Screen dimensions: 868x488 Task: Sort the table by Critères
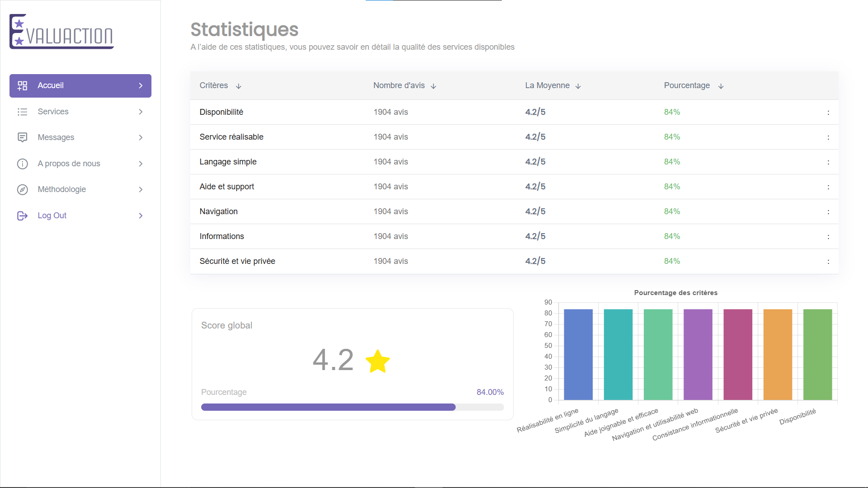[x=239, y=86]
